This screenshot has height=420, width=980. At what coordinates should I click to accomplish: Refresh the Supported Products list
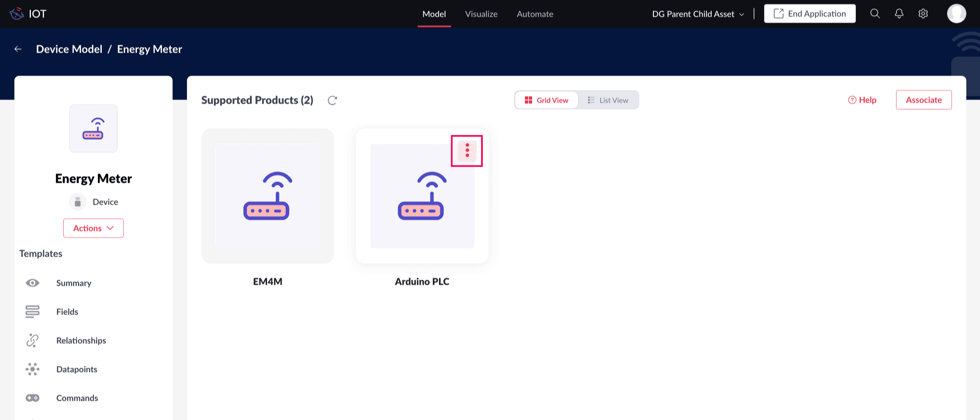pos(332,100)
